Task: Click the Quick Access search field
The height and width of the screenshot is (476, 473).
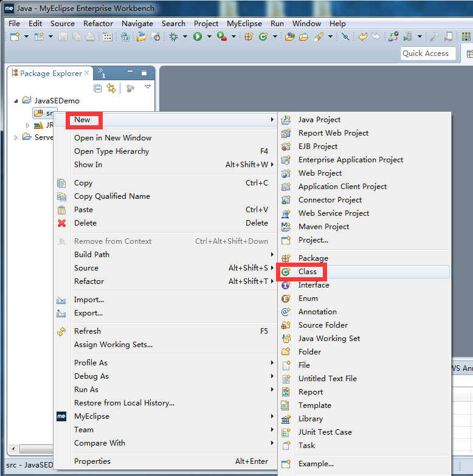Action: click(x=428, y=53)
